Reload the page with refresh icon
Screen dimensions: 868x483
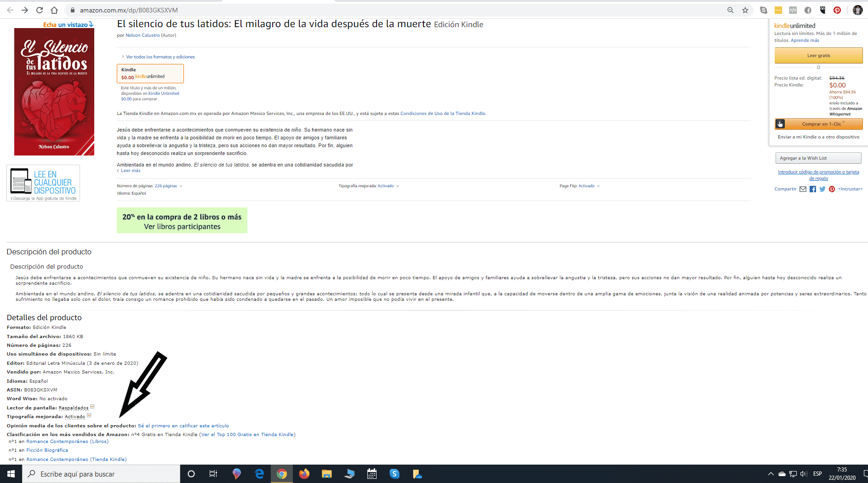point(40,10)
